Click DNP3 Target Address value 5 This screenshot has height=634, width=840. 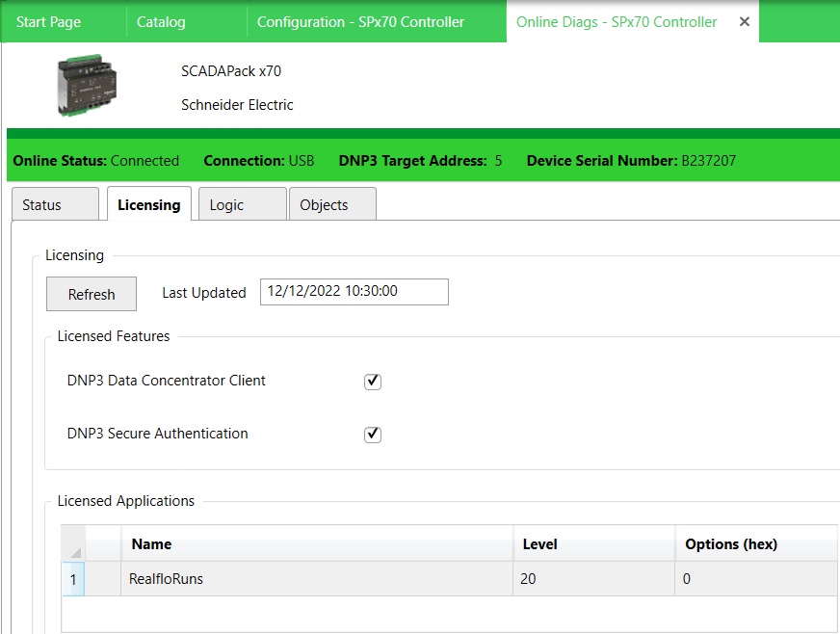tap(498, 161)
